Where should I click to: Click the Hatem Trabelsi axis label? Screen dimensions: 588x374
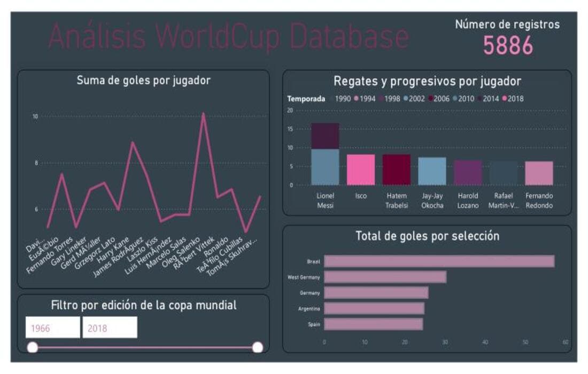[397, 200]
